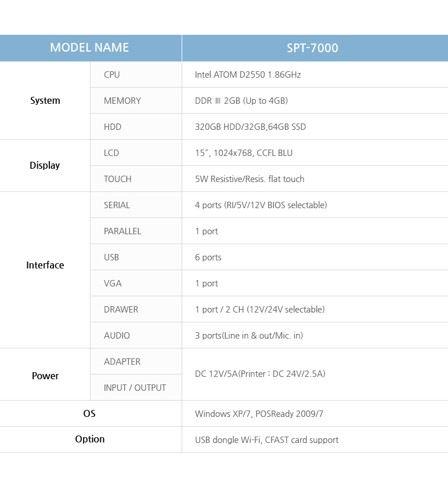The image size is (448, 483).
Task: Select the 320GB HDD/32GB,64GB SSD text
Action: tap(250, 127)
